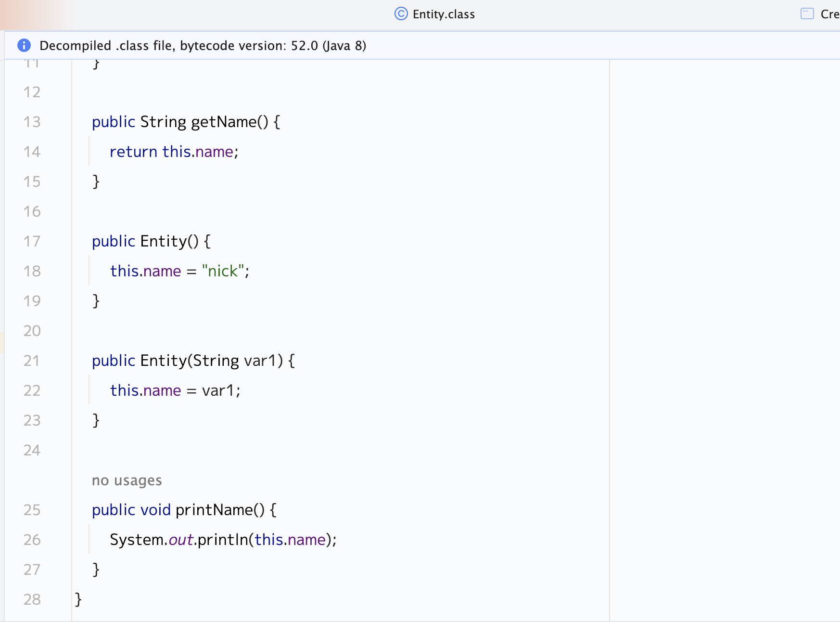Image resolution: width=840 pixels, height=622 pixels.
Task: Switch to the partially visible 'Cre' tab
Action: (829, 14)
